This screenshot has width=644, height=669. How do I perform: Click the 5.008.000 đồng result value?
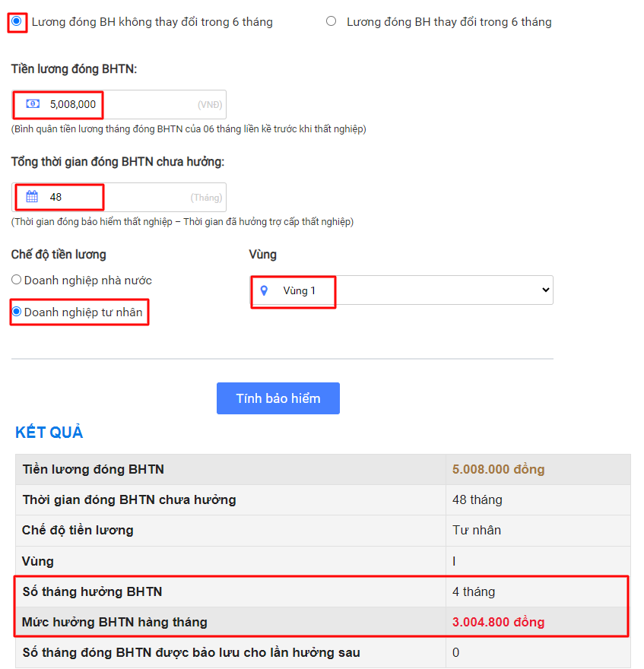(x=498, y=469)
